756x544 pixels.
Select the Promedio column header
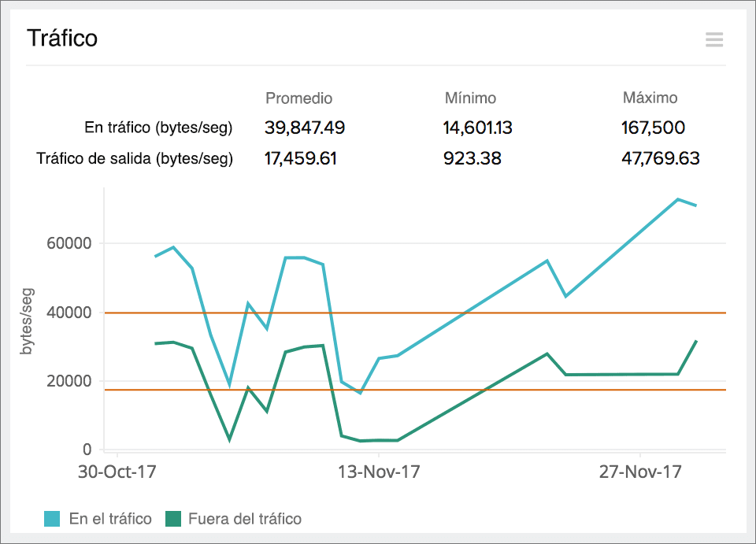tap(299, 98)
